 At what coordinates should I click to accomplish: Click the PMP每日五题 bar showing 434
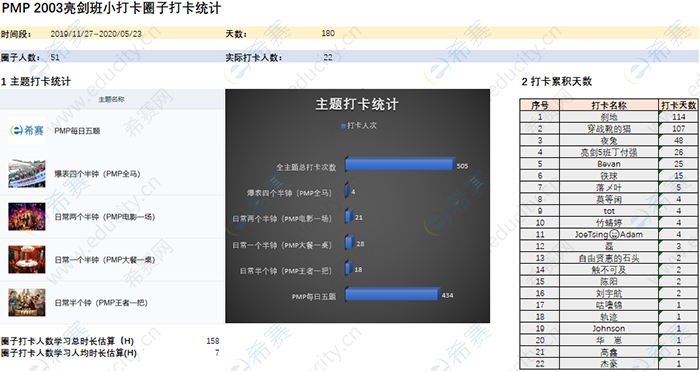392,294
